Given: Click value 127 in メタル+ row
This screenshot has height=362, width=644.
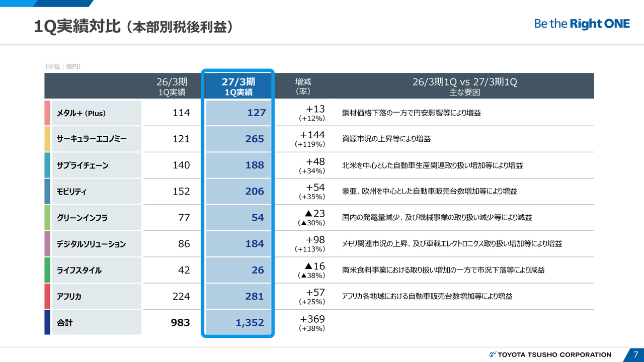Looking at the screenshot, I should [256, 113].
